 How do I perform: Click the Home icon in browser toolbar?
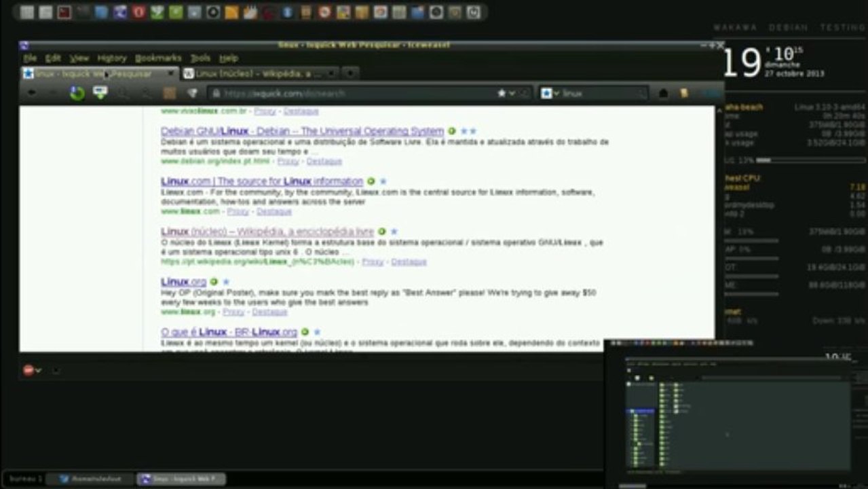663,93
